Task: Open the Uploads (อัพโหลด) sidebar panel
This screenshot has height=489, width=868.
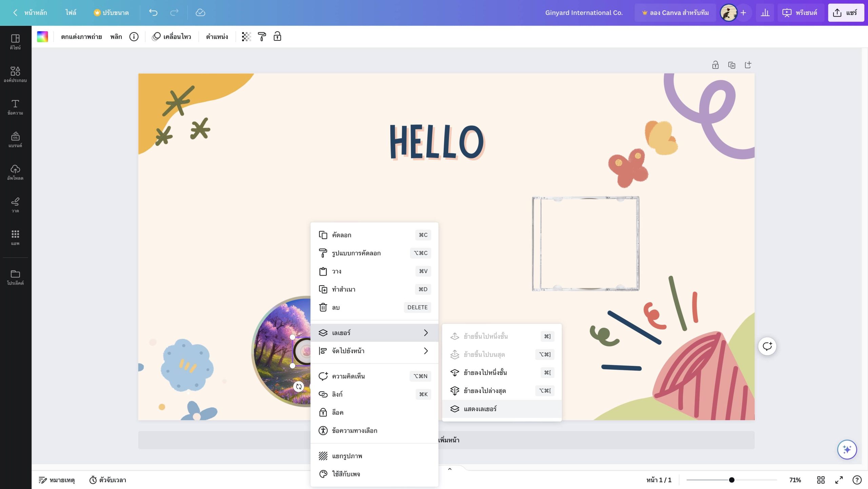Action: point(15,172)
